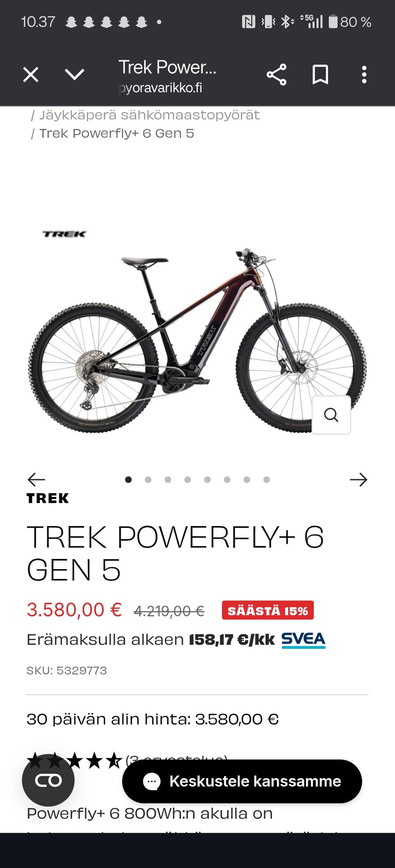Open the three-dot overflow menu

pyautogui.click(x=364, y=75)
